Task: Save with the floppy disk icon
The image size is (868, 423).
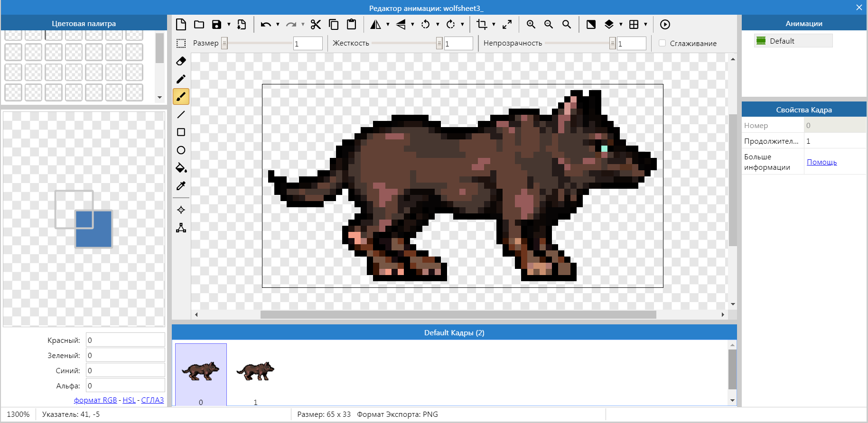Action: click(x=216, y=25)
